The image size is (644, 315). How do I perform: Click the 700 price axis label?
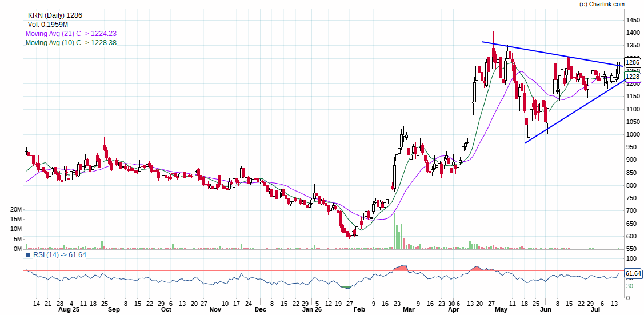pos(631,211)
